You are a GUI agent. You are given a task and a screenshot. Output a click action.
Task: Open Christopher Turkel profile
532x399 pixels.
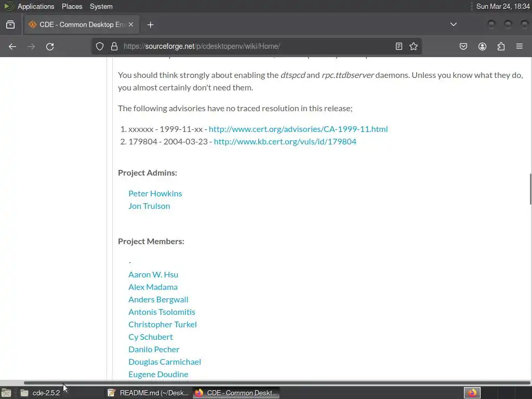tap(163, 325)
